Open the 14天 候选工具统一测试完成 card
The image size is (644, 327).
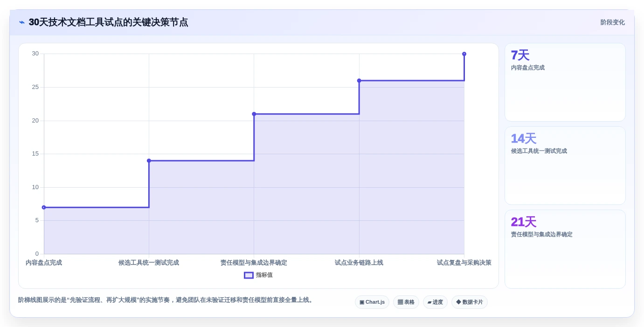point(565,166)
